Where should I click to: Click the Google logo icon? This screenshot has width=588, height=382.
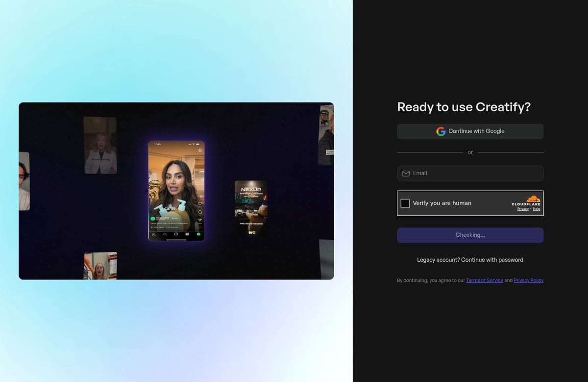[x=441, y=131]
